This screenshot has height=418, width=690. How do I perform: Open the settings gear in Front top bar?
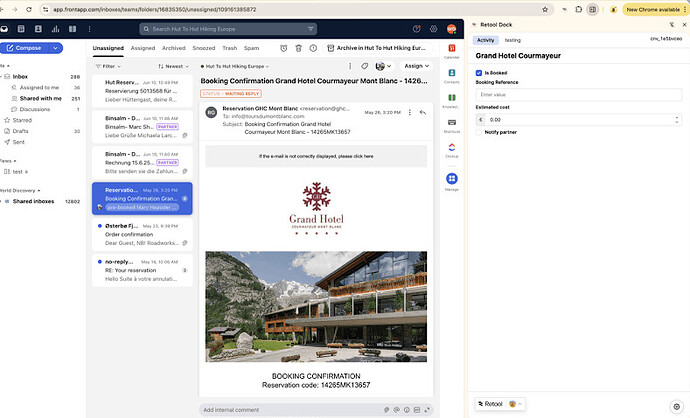[x=433, y=29]
